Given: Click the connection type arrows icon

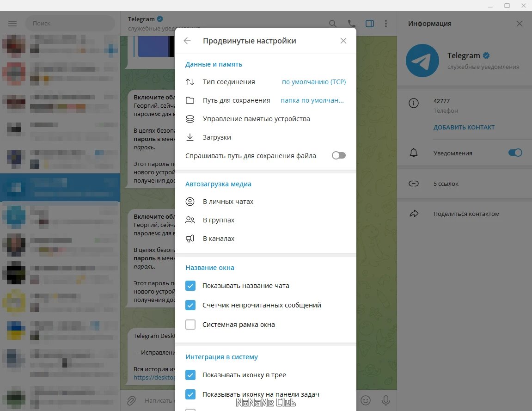Looking at the screenshot, I should 190,82.
